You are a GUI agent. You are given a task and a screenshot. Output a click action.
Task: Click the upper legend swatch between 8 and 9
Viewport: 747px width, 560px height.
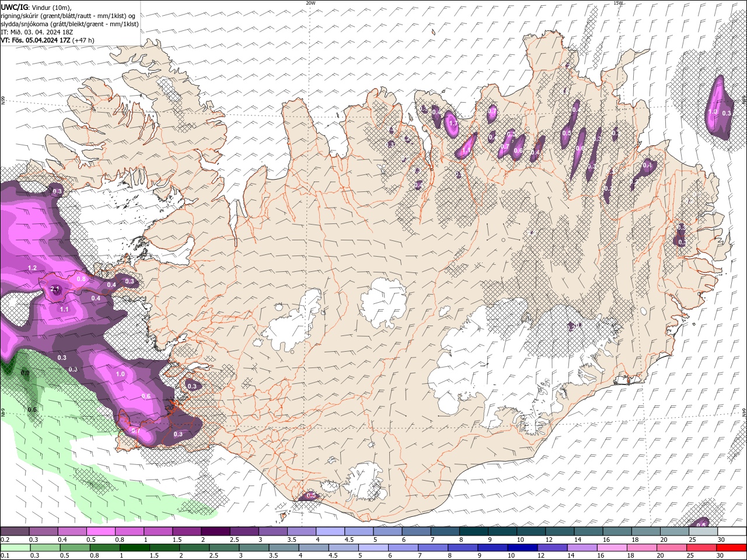point(473,531)
